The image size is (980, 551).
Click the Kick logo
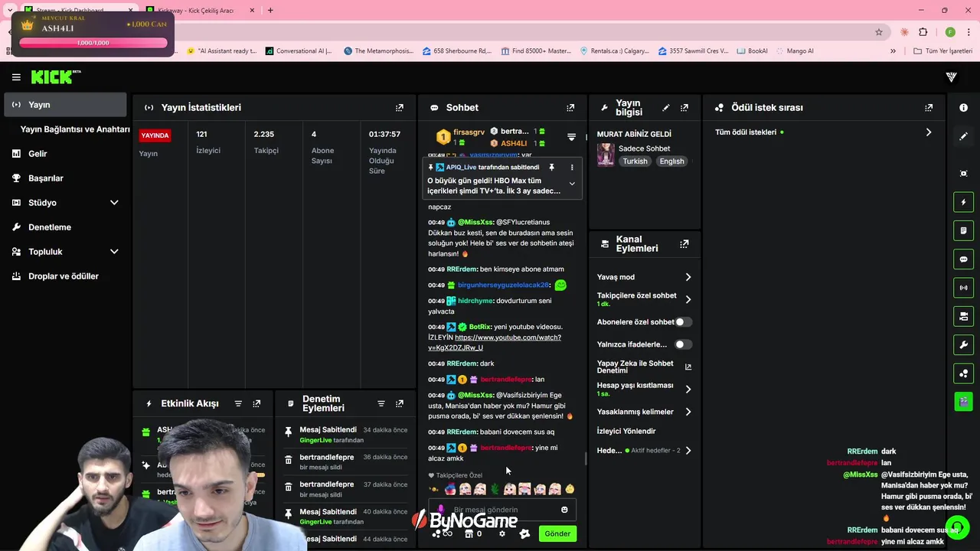point(55,77)
